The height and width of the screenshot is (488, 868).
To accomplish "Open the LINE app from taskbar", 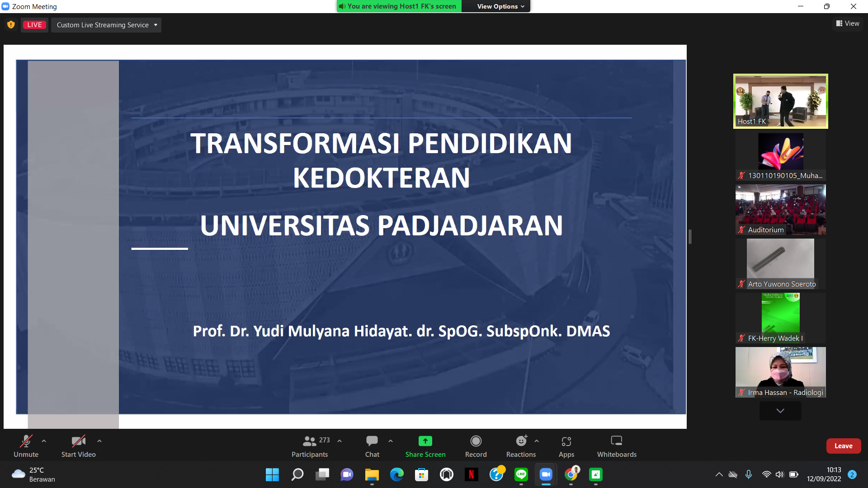I will [521, 474].
